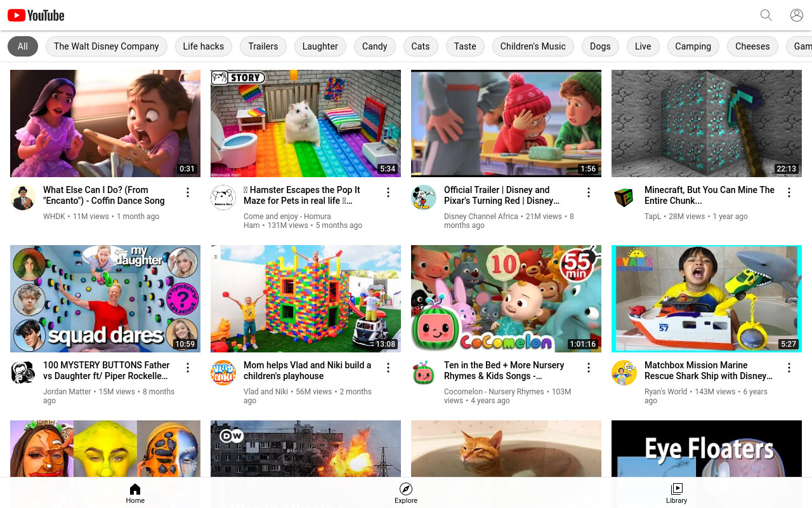The image size is (812, 508).
Task: Open options menu for Hamster Escapes video
Action: tap(388, 192)
